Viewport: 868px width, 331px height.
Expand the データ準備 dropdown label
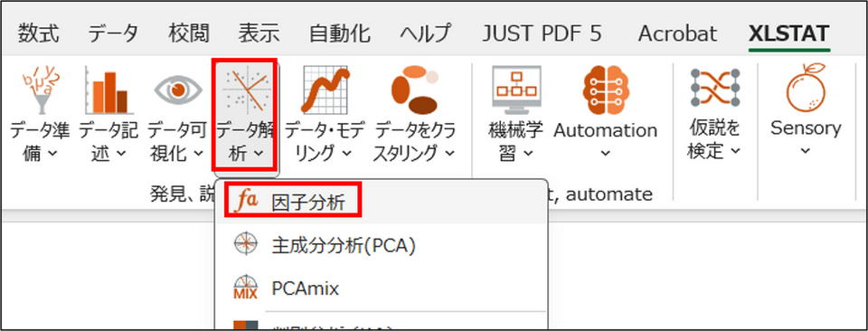[40, 142]
